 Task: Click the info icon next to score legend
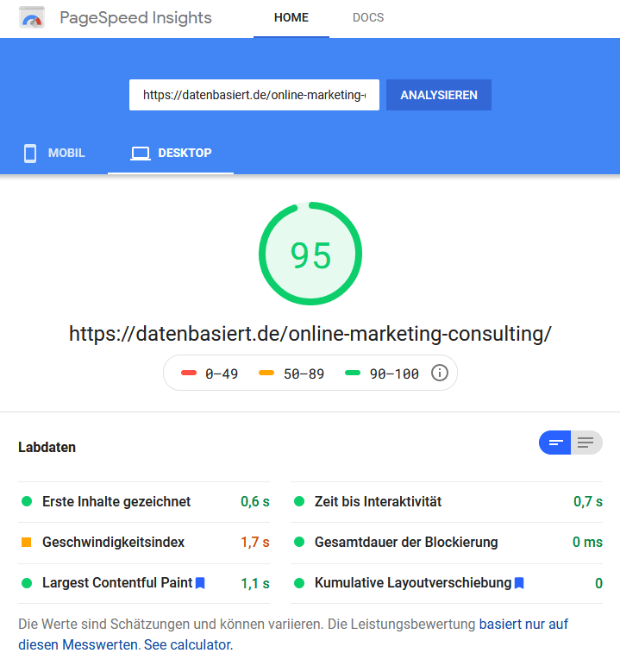[x=440, y=373]
